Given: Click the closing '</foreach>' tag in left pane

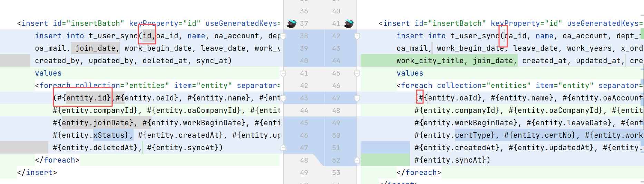Looking at the screenshot, I should (57, 160).
